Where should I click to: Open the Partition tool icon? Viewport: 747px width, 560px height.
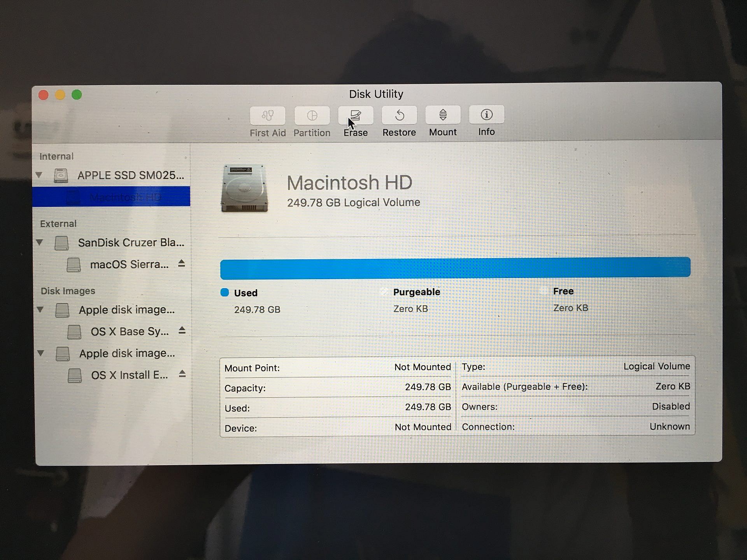(312, 115)
